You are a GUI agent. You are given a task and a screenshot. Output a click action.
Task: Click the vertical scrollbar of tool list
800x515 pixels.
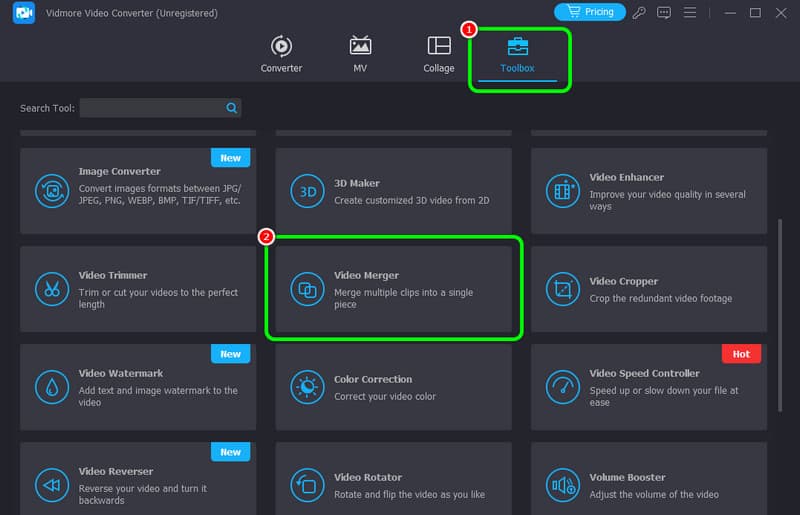tap(780, 300)
